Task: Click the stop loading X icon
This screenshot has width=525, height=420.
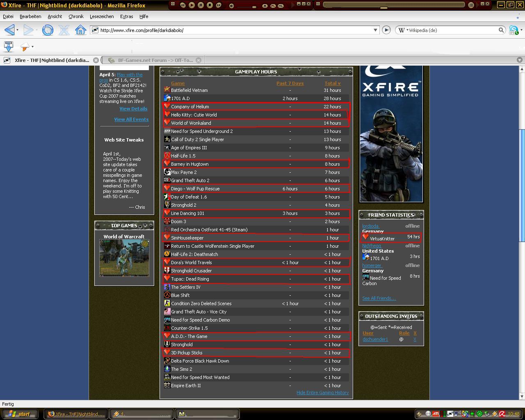Action: [x=64, y=30]
